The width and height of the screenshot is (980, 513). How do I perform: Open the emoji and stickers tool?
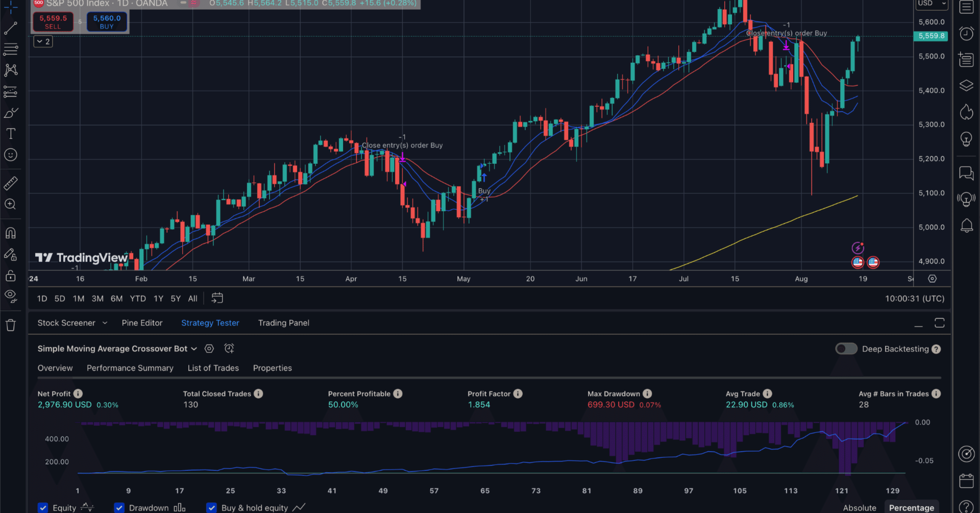(11, 155)
